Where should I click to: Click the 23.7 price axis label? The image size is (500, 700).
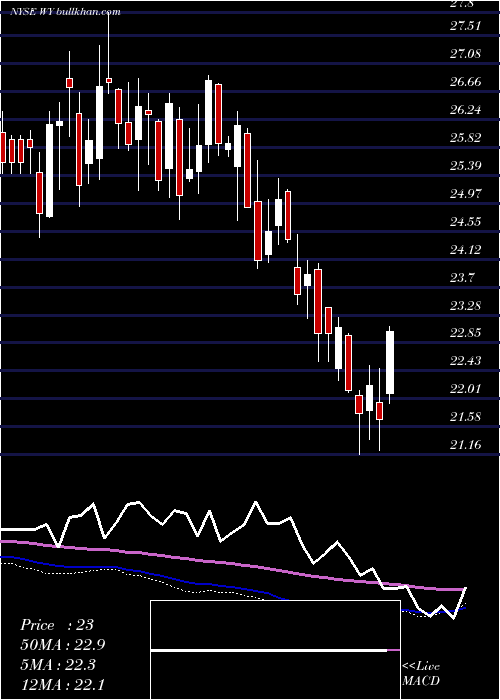462,278
